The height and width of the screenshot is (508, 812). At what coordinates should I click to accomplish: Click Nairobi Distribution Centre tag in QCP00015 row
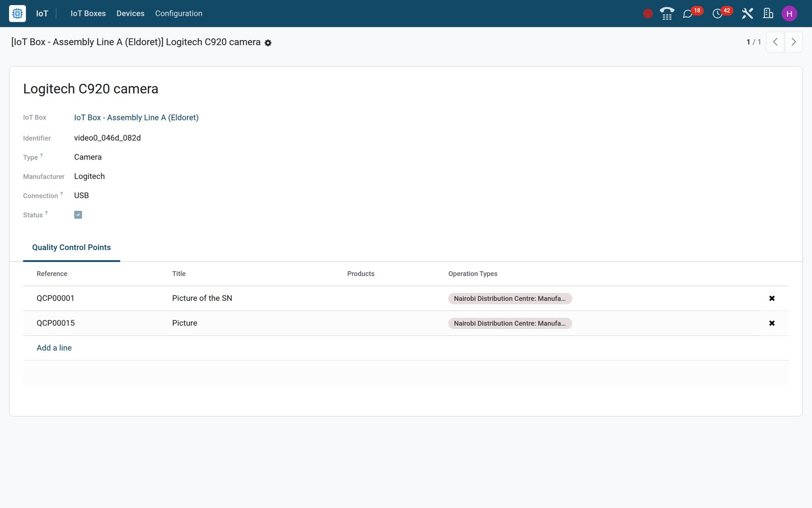(510, 324)
